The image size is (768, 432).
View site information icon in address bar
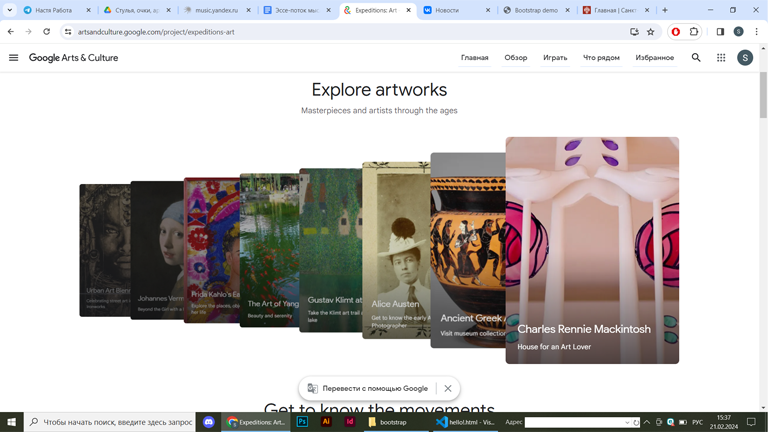pos(68,32)
